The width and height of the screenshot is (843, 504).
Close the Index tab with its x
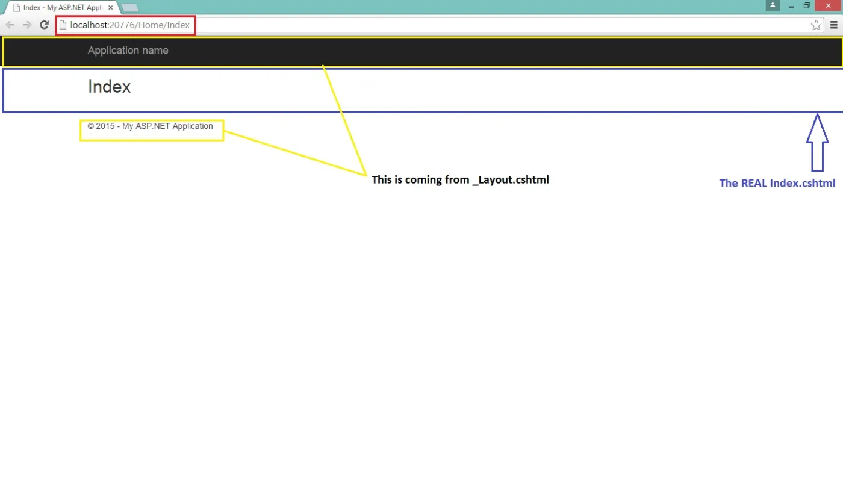tap(110, 8)
